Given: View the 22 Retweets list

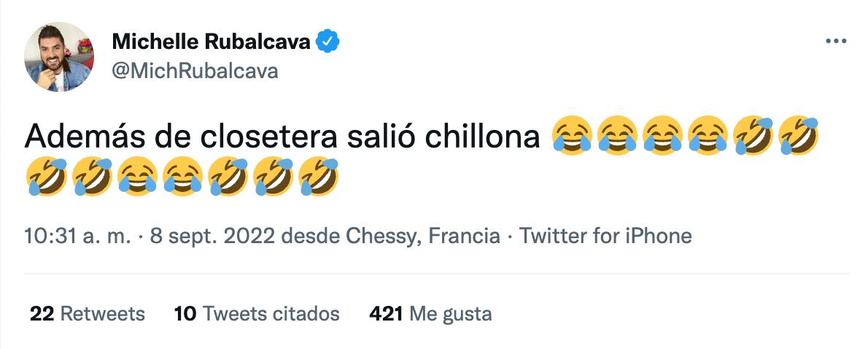Looking at the screenshot, I should tap(88, 314).
